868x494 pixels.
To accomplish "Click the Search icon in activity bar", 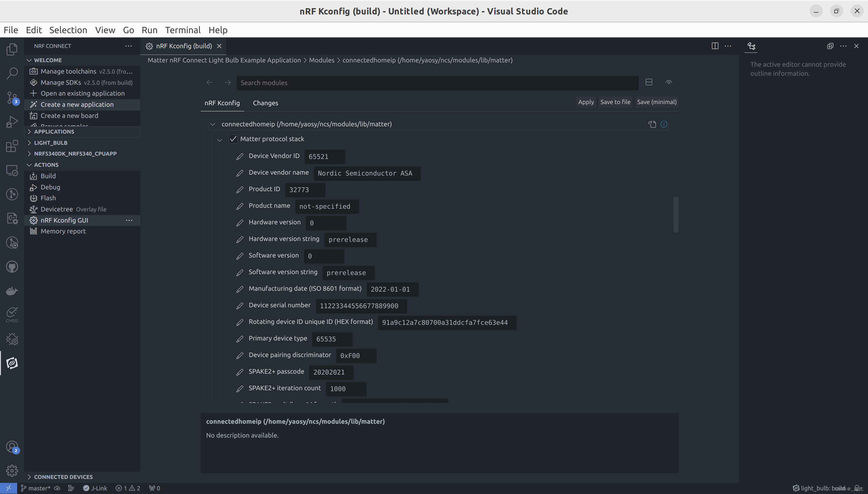I will coord(12,73).
